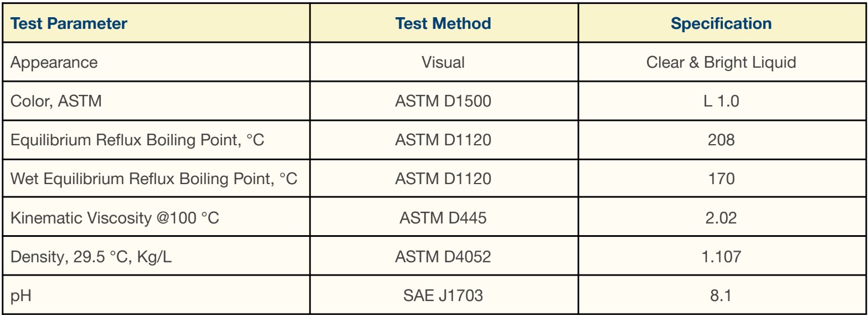Click the ASTM D1500 method cell

[443, 101]
